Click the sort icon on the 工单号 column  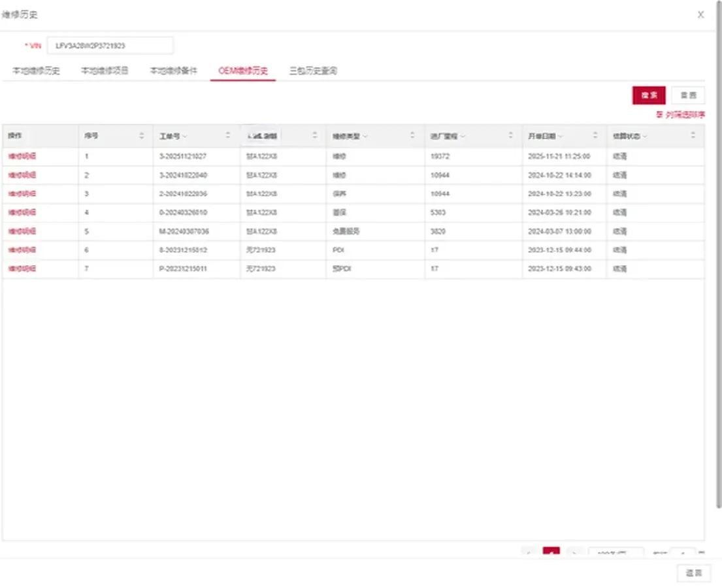tap(227, 137)
